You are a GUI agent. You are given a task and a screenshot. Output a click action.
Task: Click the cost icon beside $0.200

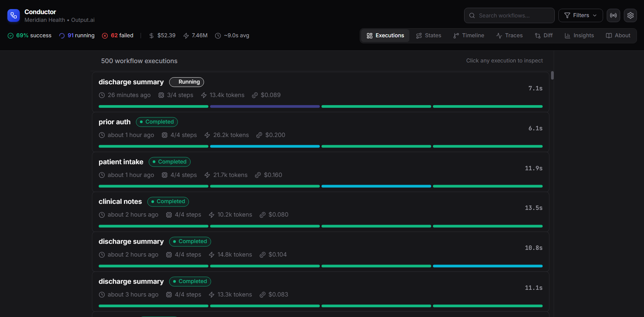(259, 135)
